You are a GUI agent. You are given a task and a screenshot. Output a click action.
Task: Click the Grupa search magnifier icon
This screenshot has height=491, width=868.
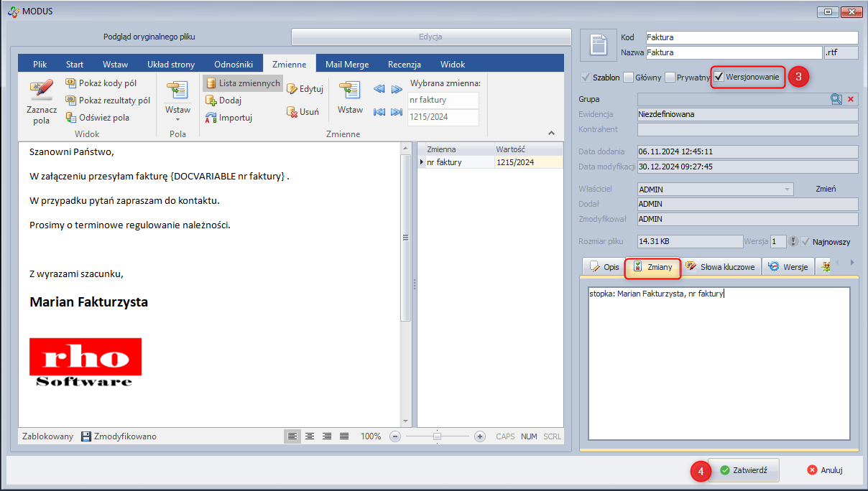pos(836,100)
